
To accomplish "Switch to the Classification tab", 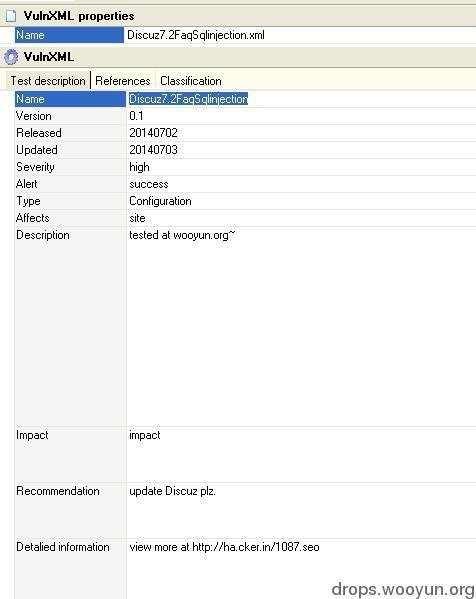I will [191, 81].
